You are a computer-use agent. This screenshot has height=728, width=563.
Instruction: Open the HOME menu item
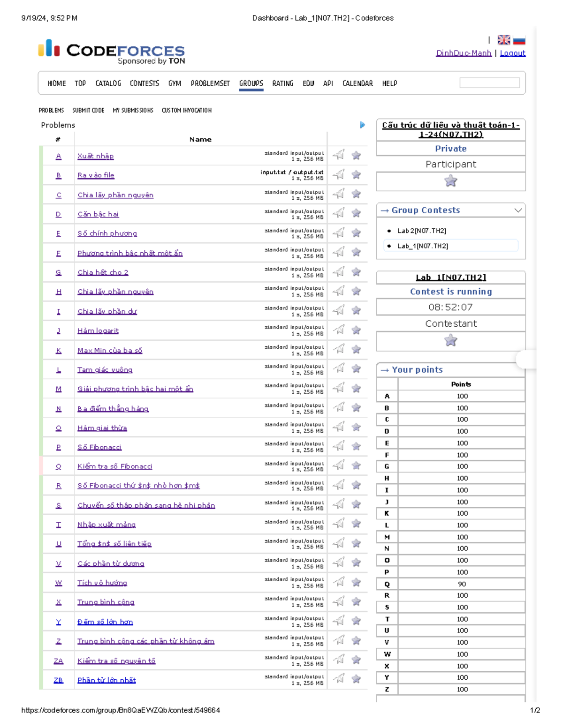pyautogui.click(x=57, y=83)
